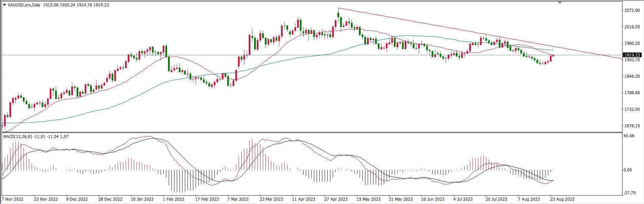Select the 0.00 level on MACD scale
The height and width of the screenshot is (204, 644).
pyautogui.click(x=628, y=170)
